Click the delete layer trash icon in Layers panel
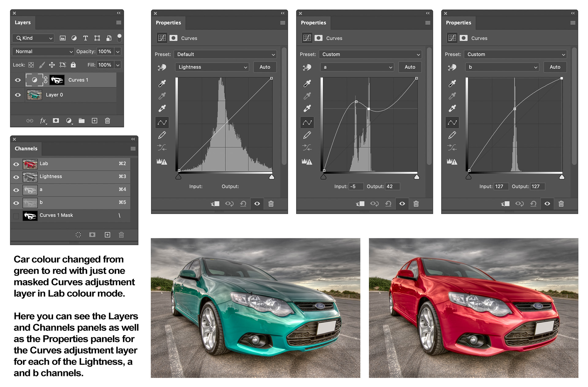Image resolution: width=588 pixels, height=387 pixels. tap(107, 121)
